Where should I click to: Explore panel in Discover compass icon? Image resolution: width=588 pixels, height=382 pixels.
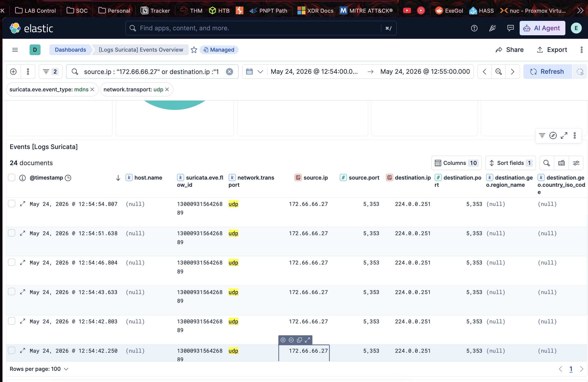(553, 136)
